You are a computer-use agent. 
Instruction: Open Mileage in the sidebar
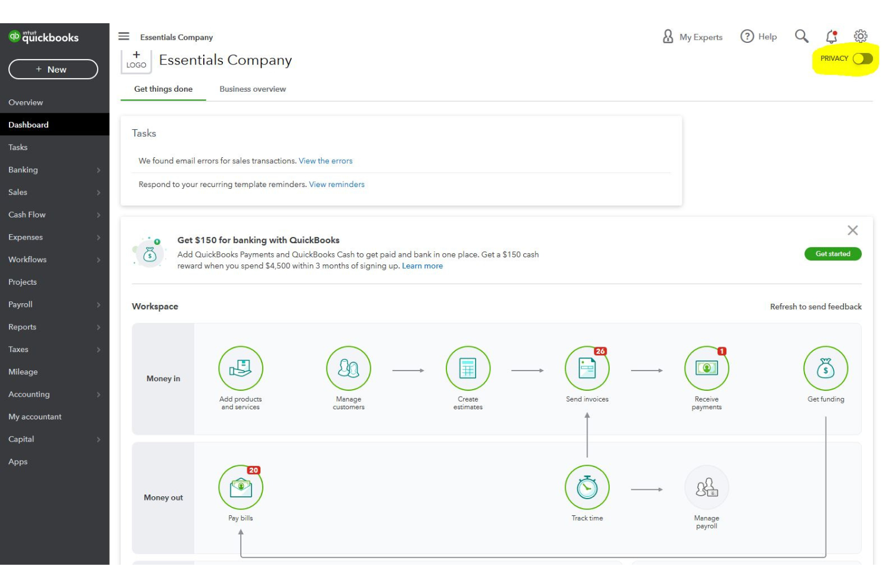(x=55, y=372)
